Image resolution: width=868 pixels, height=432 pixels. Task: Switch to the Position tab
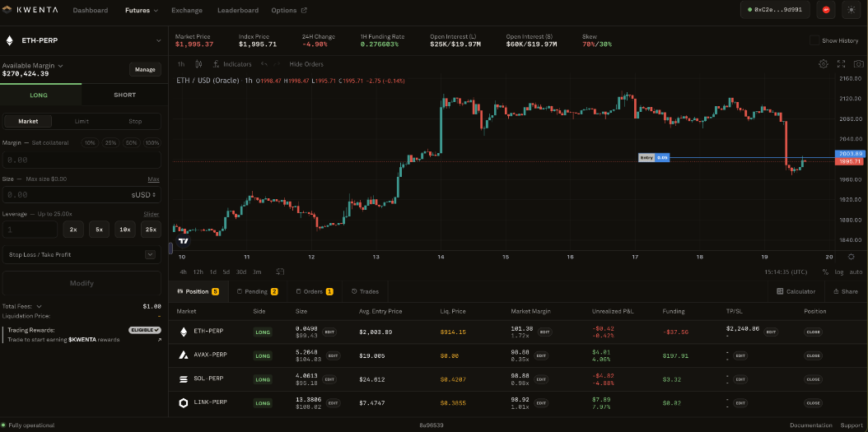pyautogui.click(x=198, y=291)
